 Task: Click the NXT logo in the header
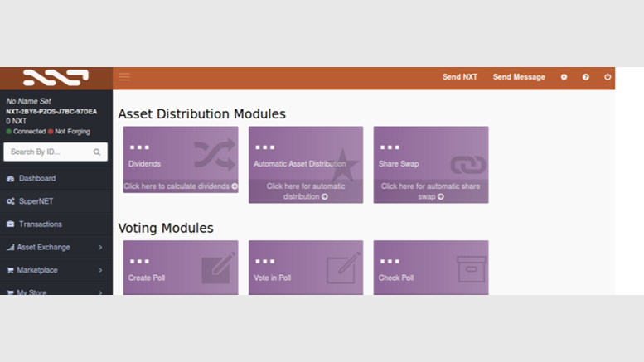[56, 78]
